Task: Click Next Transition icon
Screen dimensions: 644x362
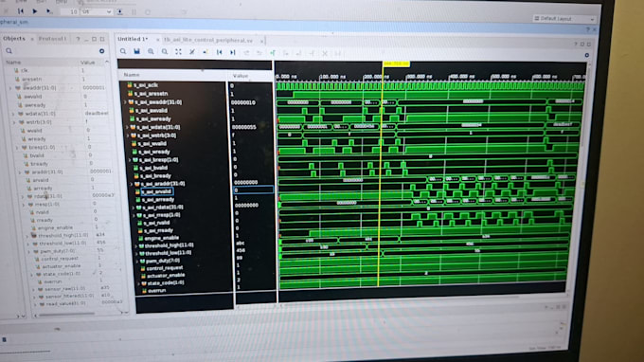Action: coord(259,53)
